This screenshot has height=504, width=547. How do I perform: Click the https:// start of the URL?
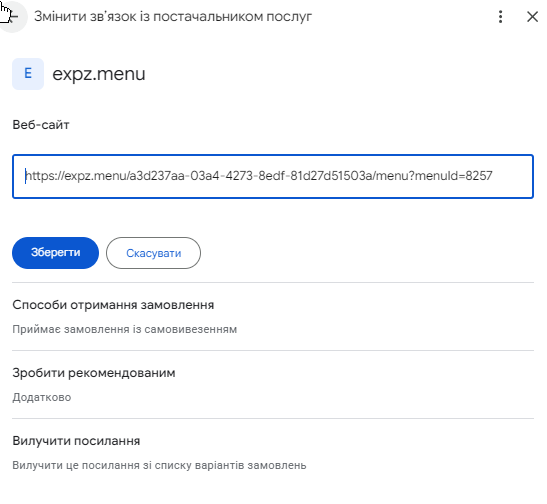(x=45, y=175)
